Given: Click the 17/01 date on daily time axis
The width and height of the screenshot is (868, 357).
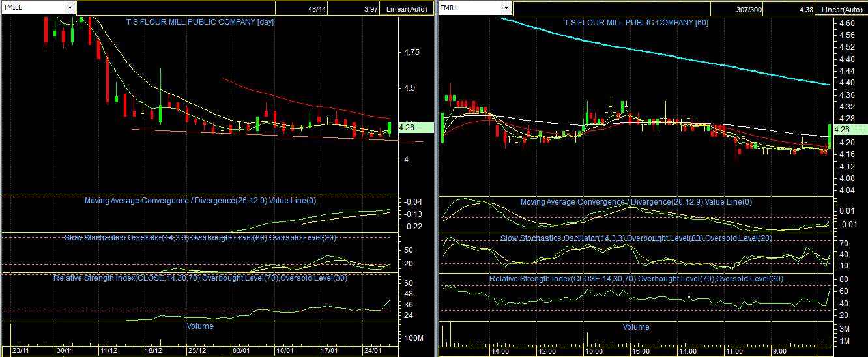Looking at the screenshot, I should pyautogui.click(x=330, y=350).
